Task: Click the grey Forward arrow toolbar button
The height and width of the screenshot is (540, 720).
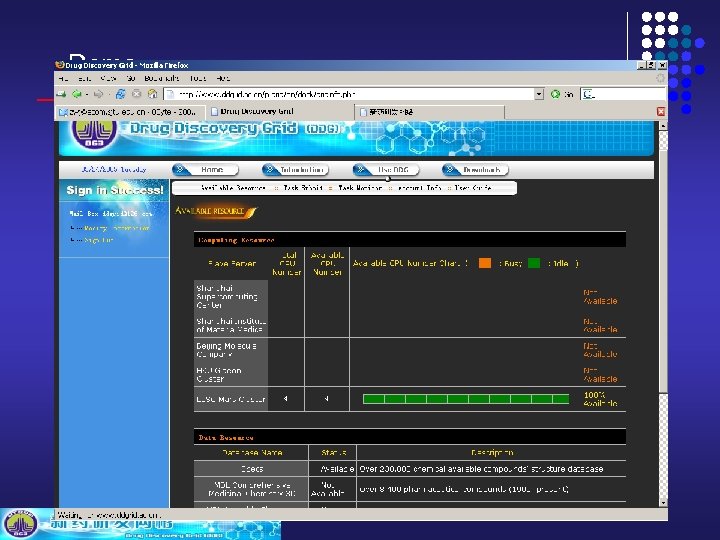Action: (x=98, y=94)
